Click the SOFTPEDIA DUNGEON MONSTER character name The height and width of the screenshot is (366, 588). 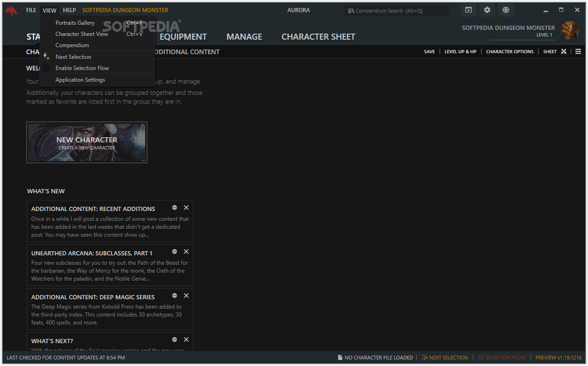click(x=508, y=28)
